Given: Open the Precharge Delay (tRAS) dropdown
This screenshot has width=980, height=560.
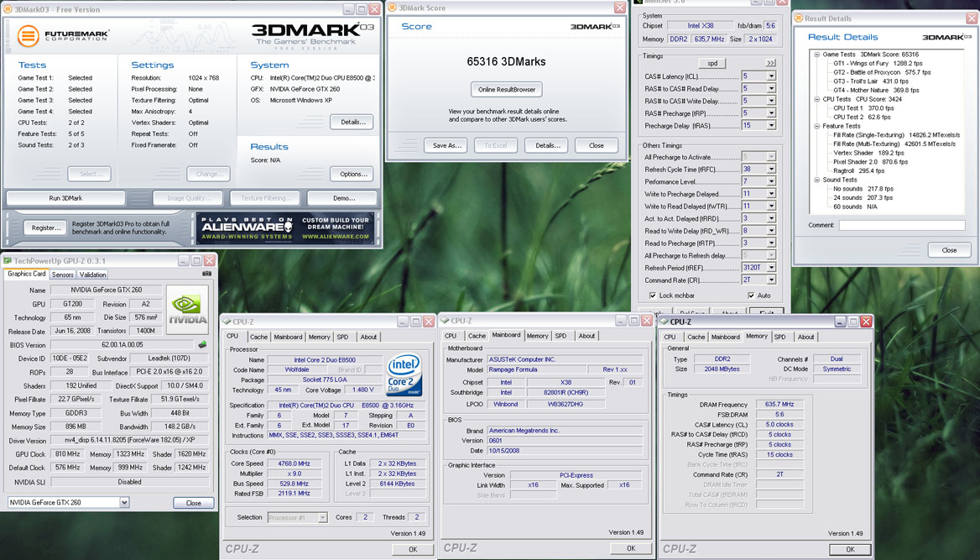Looking at the screenshot, I should (x=771, y=126).
